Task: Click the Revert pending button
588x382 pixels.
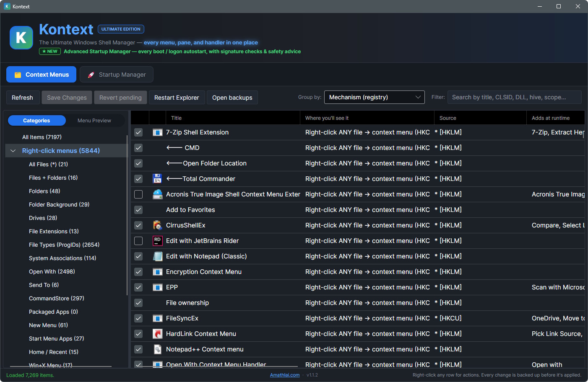Action: pyautogui.click(x=121, y=98)
